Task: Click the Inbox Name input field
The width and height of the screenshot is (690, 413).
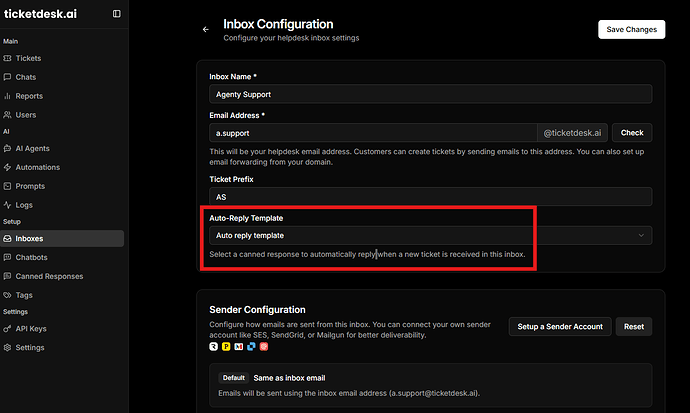Action: coord(430,94)
